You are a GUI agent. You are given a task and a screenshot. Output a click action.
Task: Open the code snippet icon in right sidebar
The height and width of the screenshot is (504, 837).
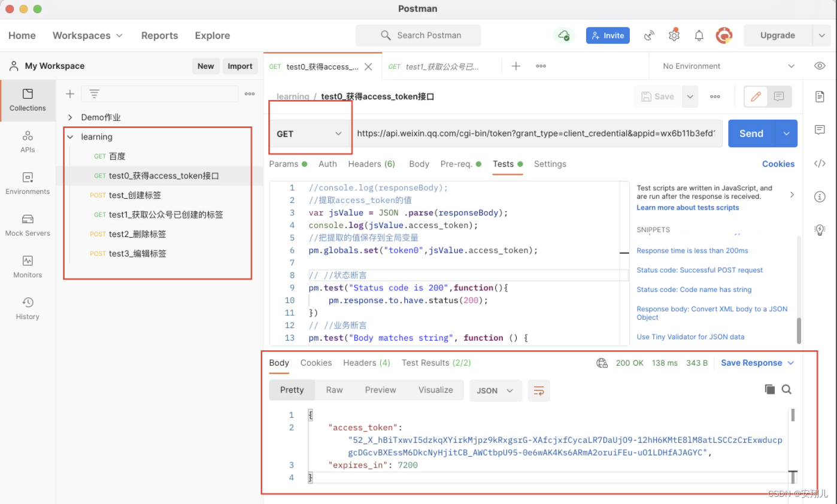pyautogui.click(x=820, y=163)
